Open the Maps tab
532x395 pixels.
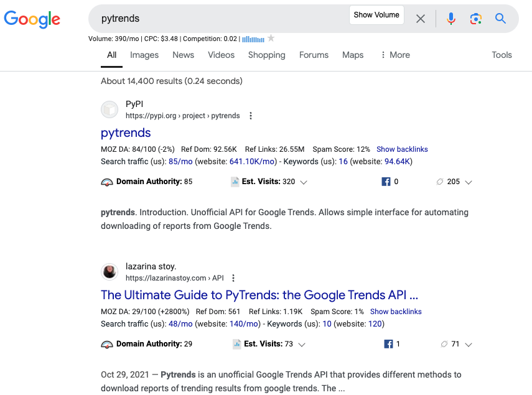point(353,55)
